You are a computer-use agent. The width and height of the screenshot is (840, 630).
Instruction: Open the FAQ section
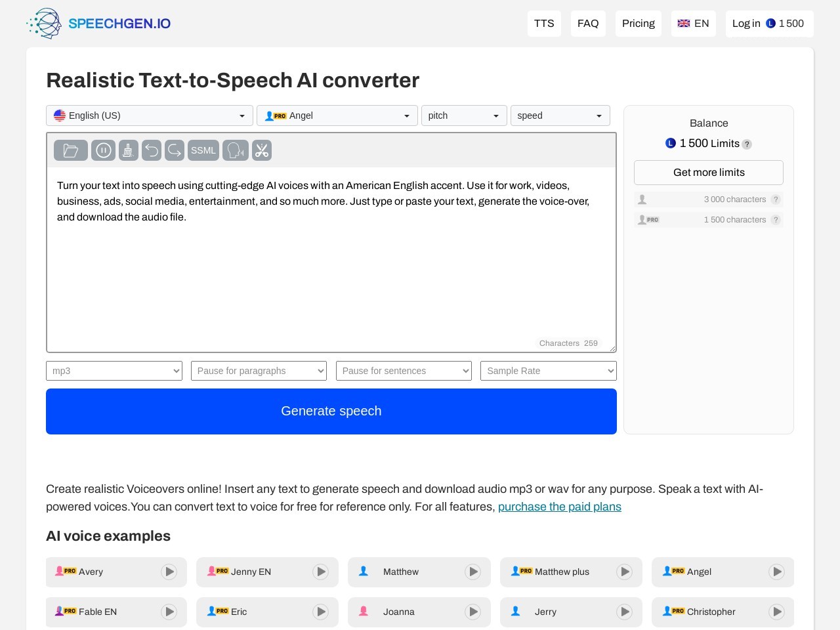point(588,24)
